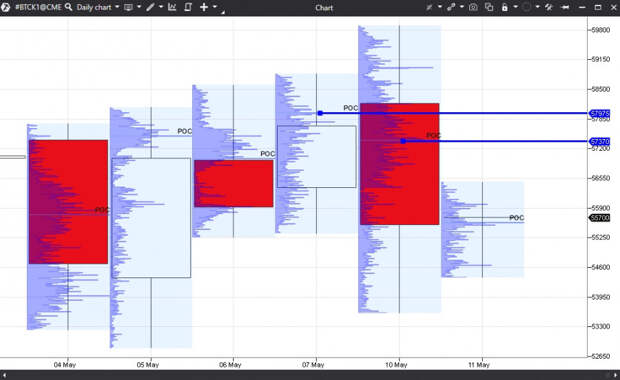
Task: Click the 53300 price axis label
Action: 601,327
